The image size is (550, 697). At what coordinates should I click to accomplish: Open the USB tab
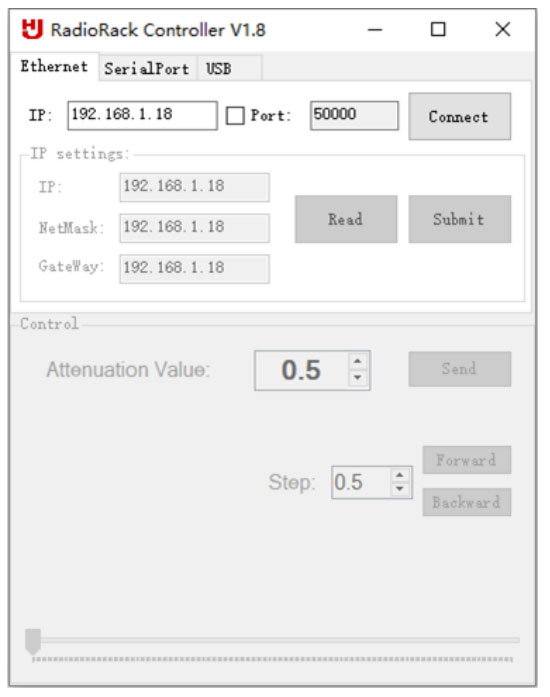[229, 68]
